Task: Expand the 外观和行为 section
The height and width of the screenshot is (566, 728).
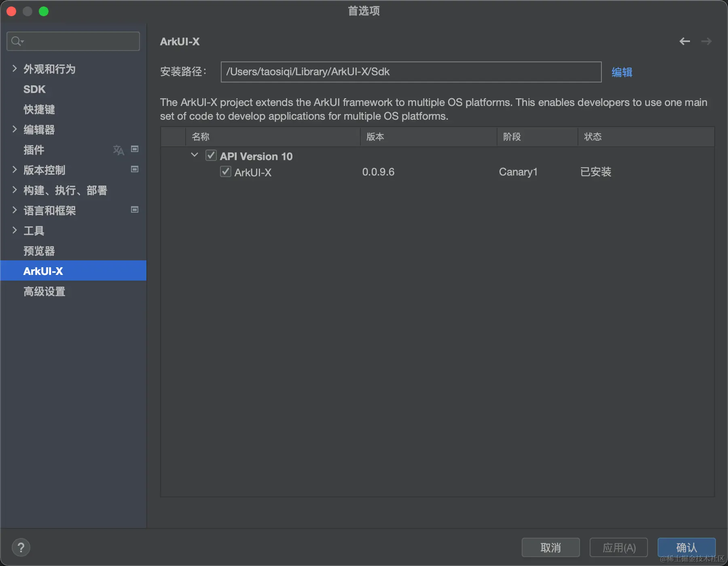Action: click(15, 68)
